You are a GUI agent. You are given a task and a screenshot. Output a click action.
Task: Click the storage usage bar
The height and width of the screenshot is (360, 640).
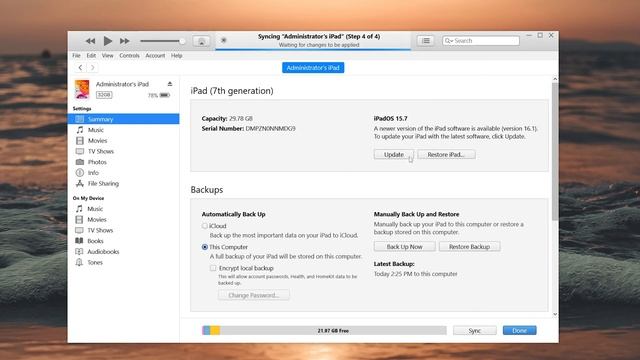click(324, 331)
